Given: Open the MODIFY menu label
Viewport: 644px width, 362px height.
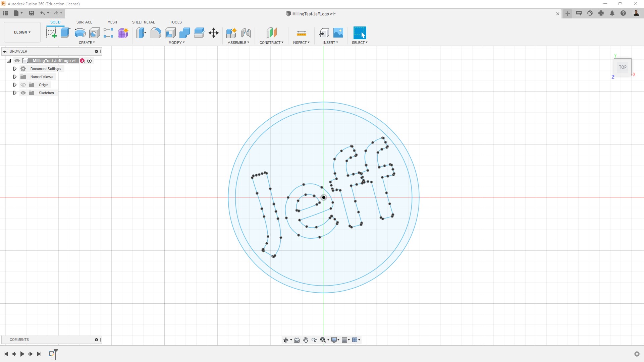Looking at the screenshot, I should pos(176,43).
